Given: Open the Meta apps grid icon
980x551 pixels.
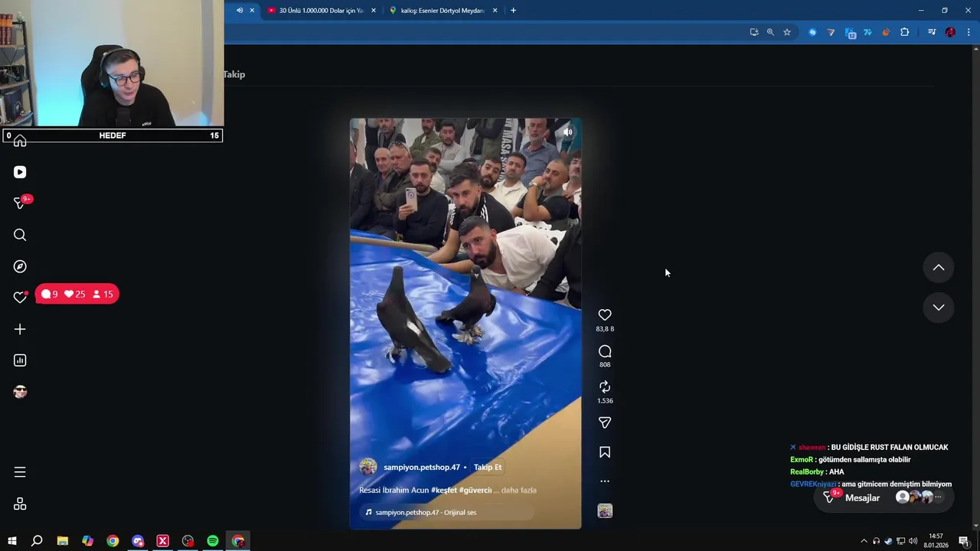Looking at the screenshot, I should point(20,504).
